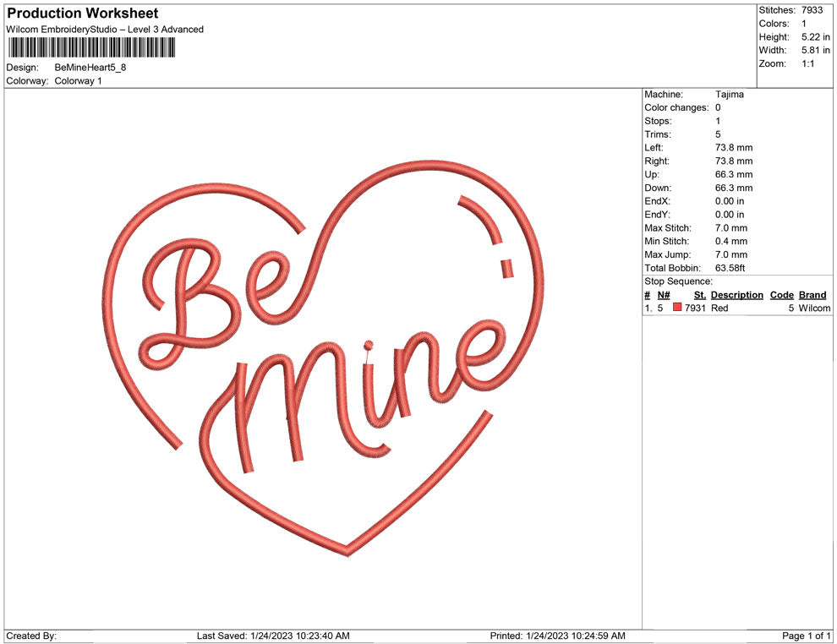Screen dimensions: 837x644
Task: Click the embroidered word 'Mine' in design
Action: pyautogui.click(x=364, y=389)
